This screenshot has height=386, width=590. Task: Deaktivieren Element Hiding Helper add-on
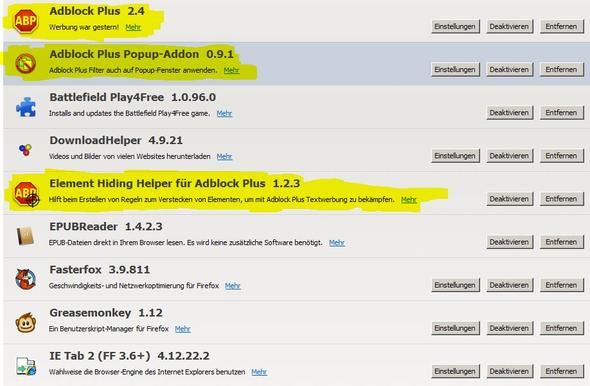pos(509,199)
